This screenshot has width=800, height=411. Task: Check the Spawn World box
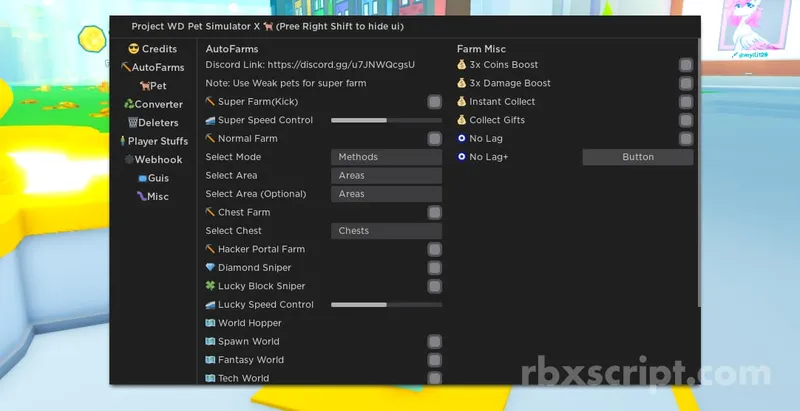coord(434,342)
